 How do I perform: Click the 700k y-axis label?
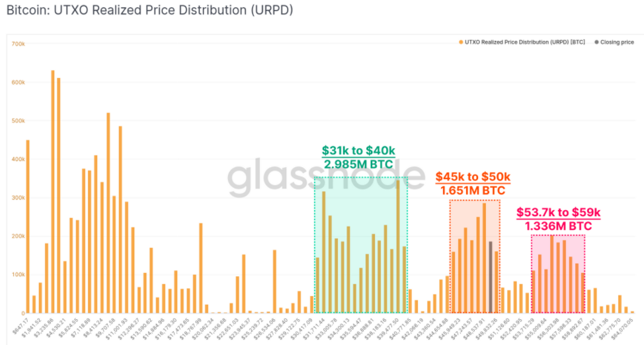18,44
